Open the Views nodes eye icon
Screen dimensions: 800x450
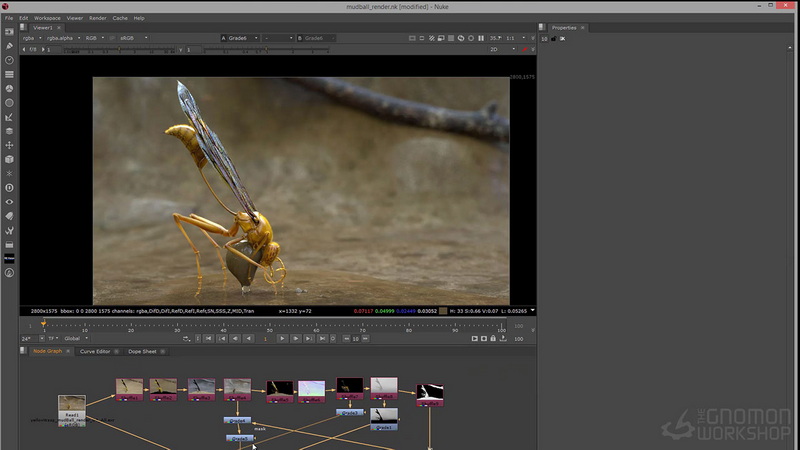coord(9,202)
